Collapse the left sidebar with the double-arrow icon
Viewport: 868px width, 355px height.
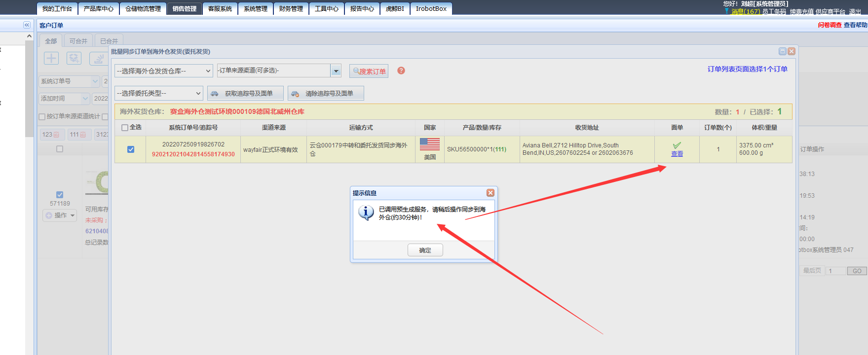pos(27,25)
